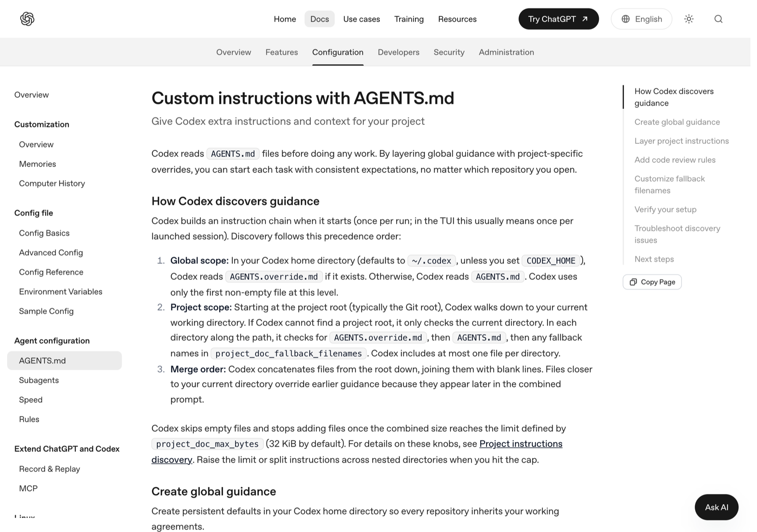Screen dimensions: 757x532
Task: Open Overview under Customization in sidebar
Action: click(x=36, y=144)
